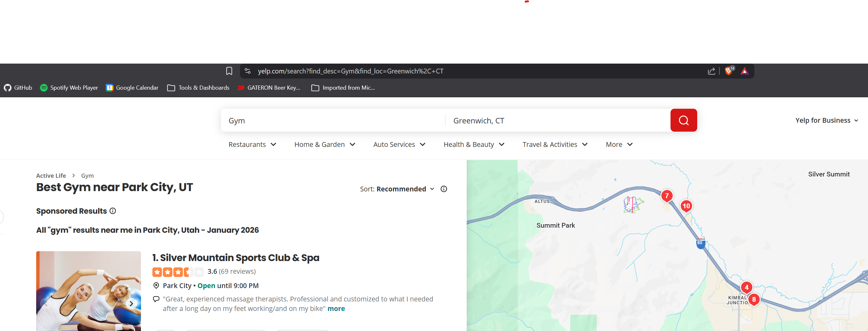Viewport: 868px width, 331px height.
Task: Click the Greenwich, CT location field
Action: click(558, 121)
